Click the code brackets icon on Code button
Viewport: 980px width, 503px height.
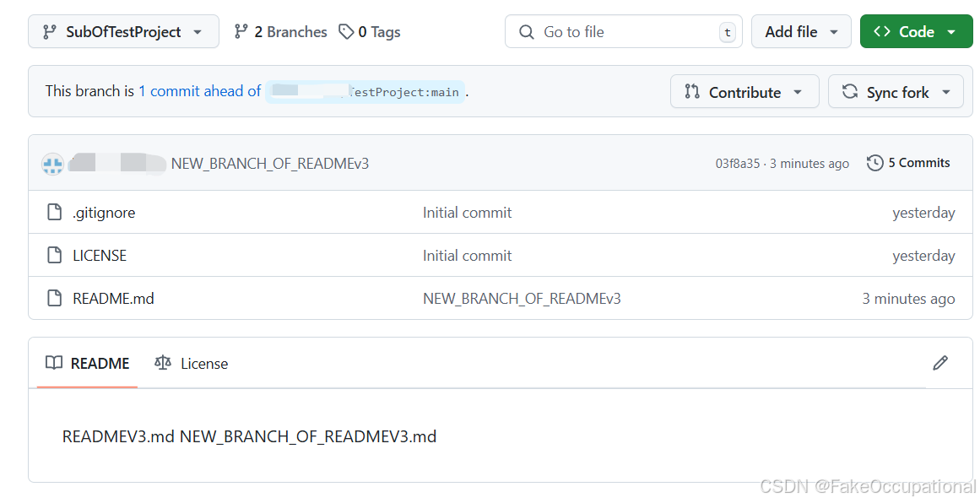882,31
